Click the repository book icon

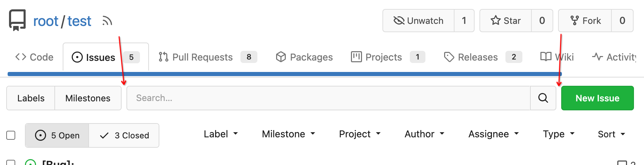[x=17, y=20]
